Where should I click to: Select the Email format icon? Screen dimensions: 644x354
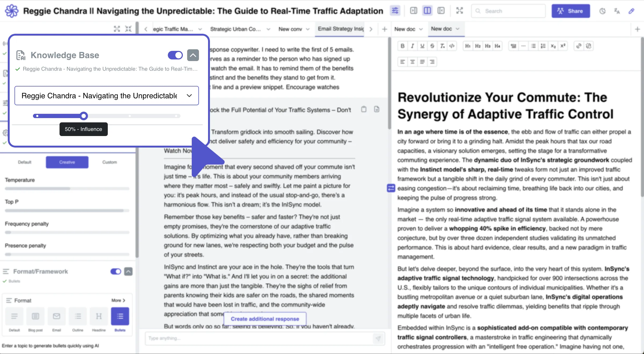pyautogui.click(x=56, y=316)
